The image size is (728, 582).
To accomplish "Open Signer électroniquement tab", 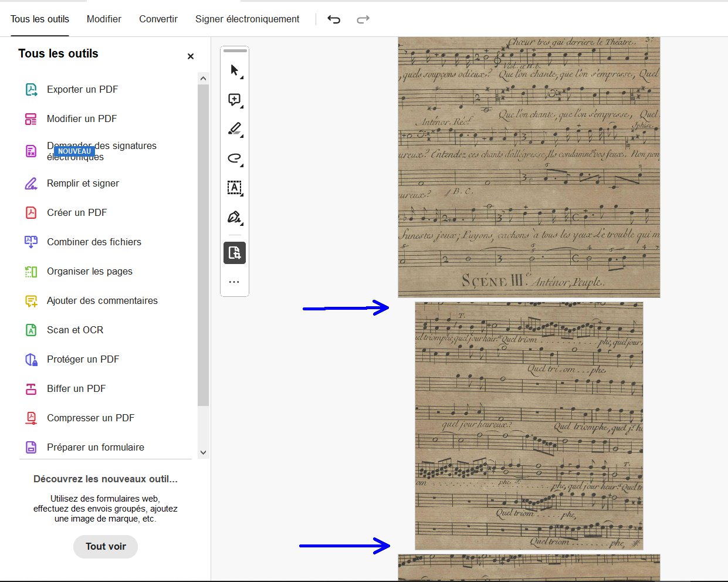I will point(247,19).
